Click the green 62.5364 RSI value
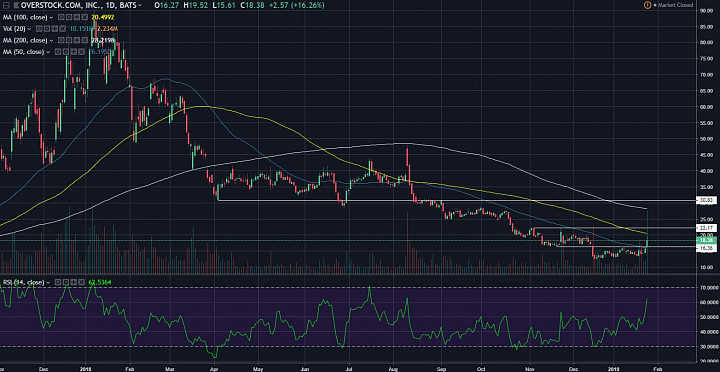This screenshot has height=372, width=720. [x=99, y=282]
